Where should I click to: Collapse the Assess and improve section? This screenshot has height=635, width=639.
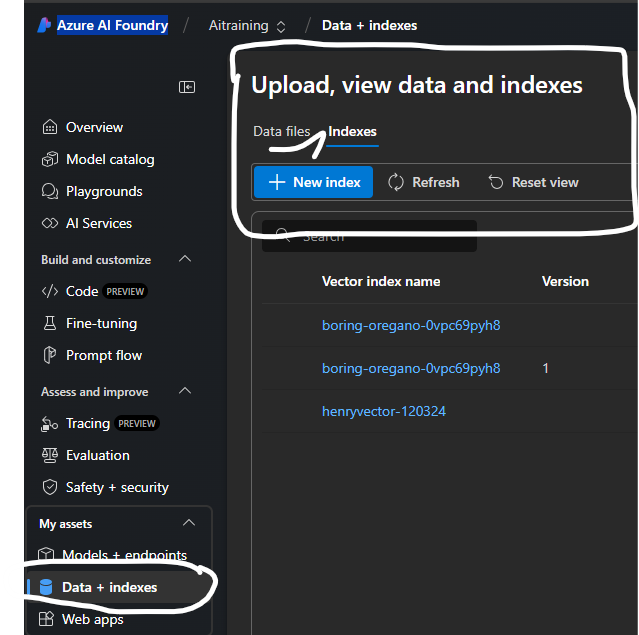[185, 391]
